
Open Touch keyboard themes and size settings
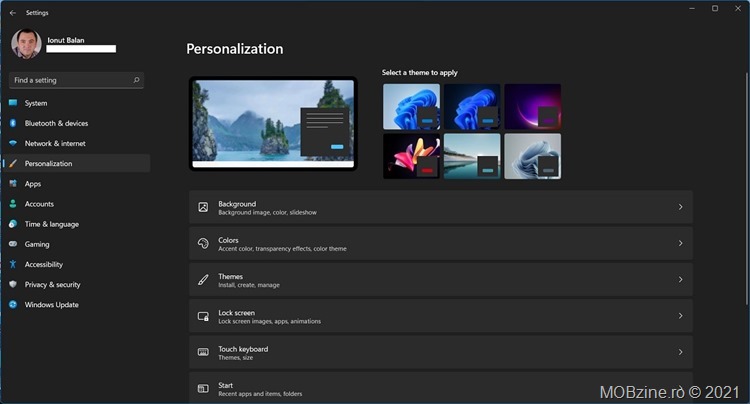point(441,352)
